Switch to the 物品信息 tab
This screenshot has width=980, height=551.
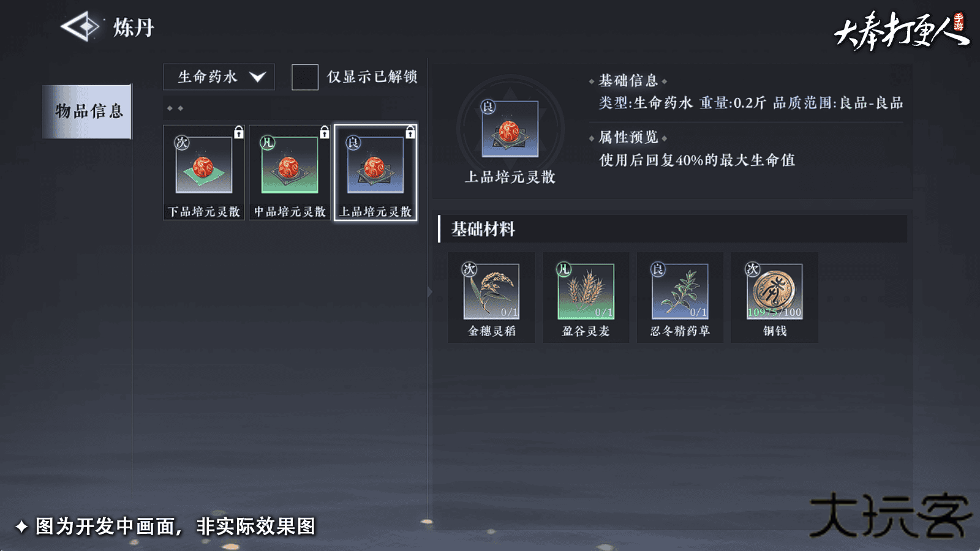(x=87, y=111)
